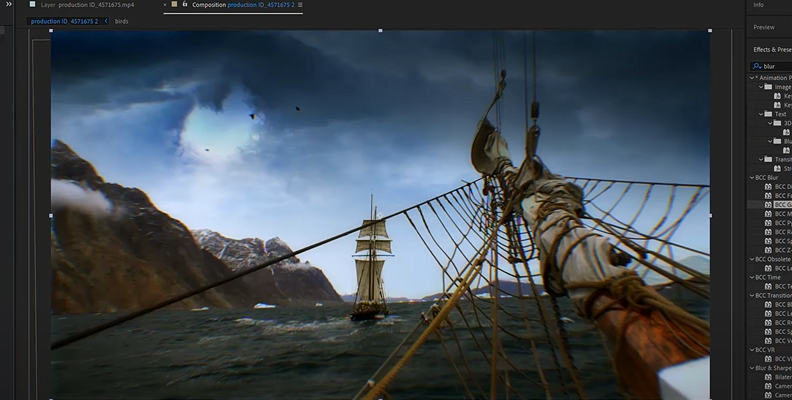
Task: Select the BCC M effect icon
Action: (768, 214)
